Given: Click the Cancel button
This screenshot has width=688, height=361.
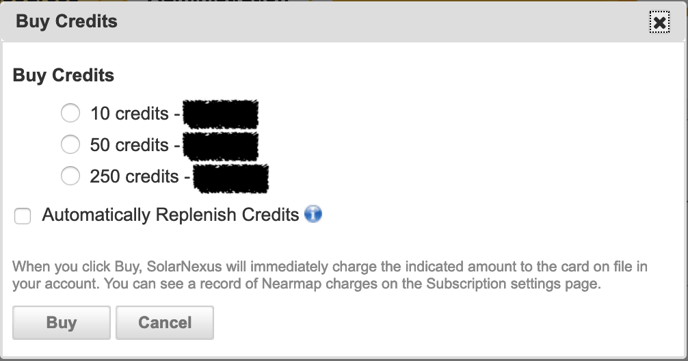Looking at the screenshot, I should (x=165, y=323).
